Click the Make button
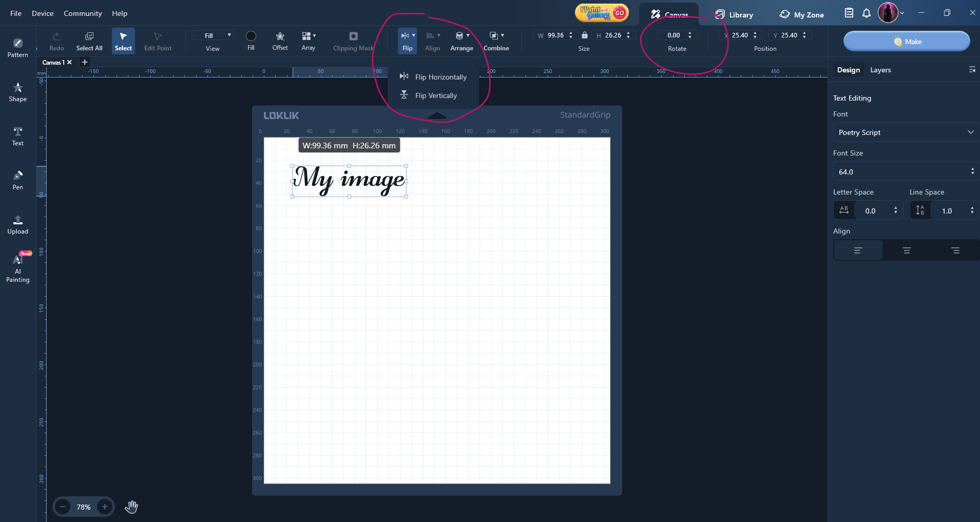980x522 pixels. point(907,42)
